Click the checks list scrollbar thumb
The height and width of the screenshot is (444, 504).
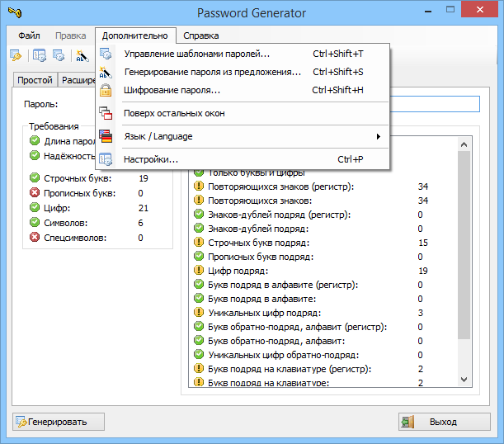click(x=464, y=244)
